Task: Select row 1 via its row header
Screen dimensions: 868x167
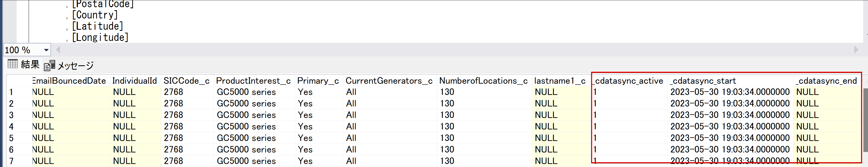Action: click(x=12, y=92)
